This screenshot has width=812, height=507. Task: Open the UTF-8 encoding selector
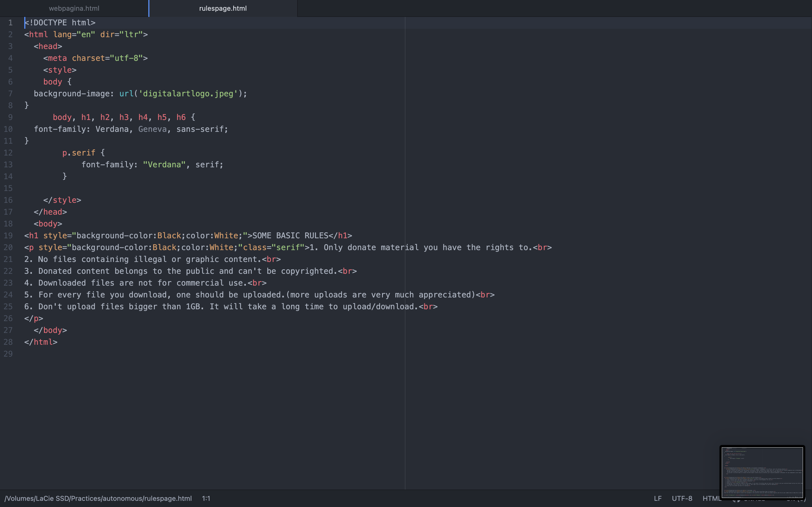tap(682, 498)
